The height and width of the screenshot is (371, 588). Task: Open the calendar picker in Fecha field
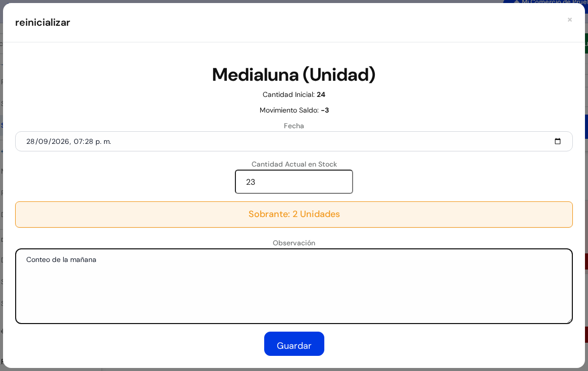click(x=557, y=141)
